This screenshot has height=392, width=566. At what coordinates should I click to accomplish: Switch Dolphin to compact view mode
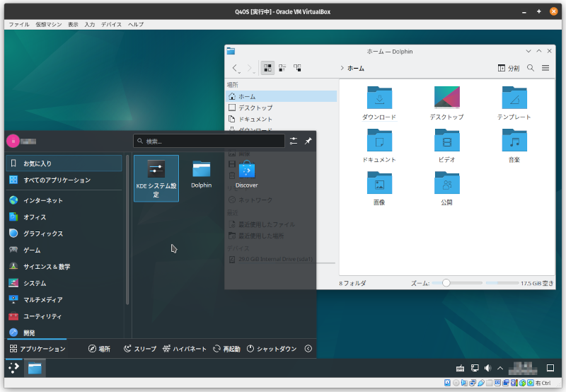point(282,68)
